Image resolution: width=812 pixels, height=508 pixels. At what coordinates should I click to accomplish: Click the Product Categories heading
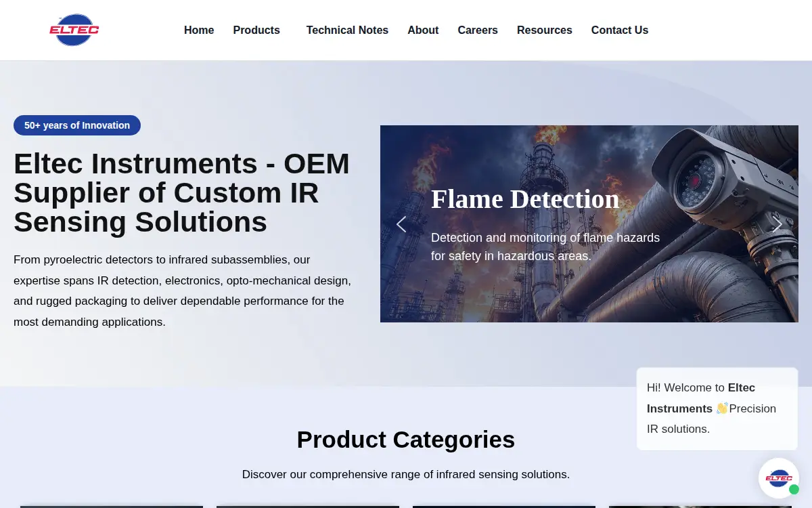tap(406, 440)
